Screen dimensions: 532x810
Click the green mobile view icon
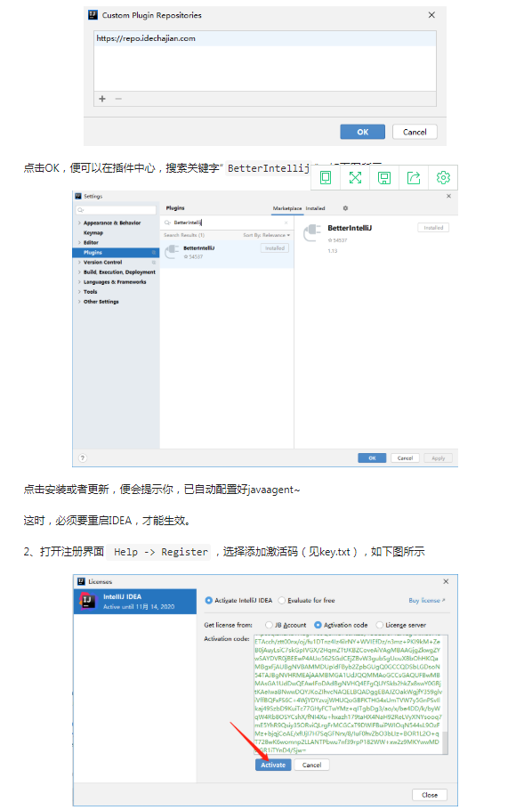326,178
